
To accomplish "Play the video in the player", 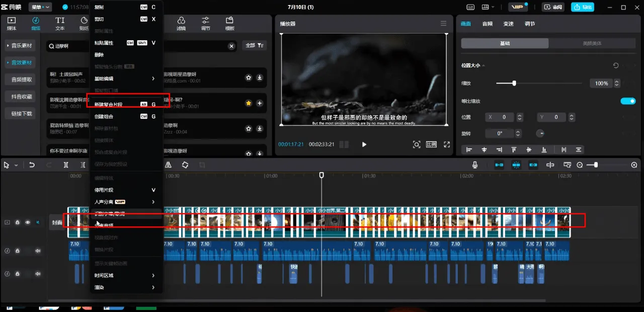I will (x=364, y=144).
